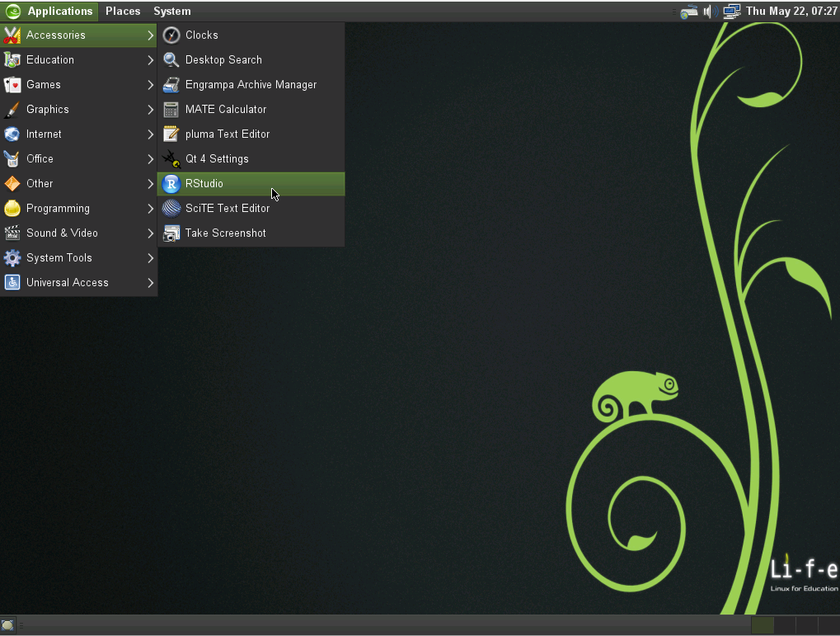Click the Office category icon
Viewport: 840px width, 636px height.
coord(12,158)
